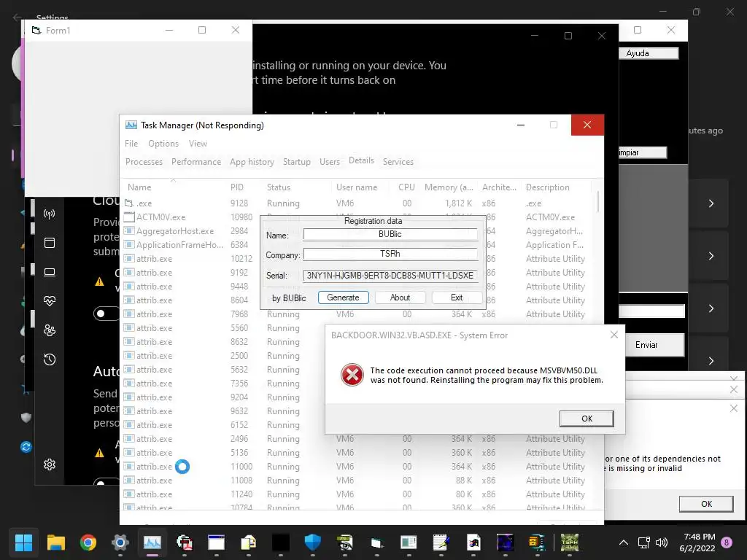Open Device security laptop icon in Windows Security
Viewport: 747px width, 560px height.
[50, 273]
